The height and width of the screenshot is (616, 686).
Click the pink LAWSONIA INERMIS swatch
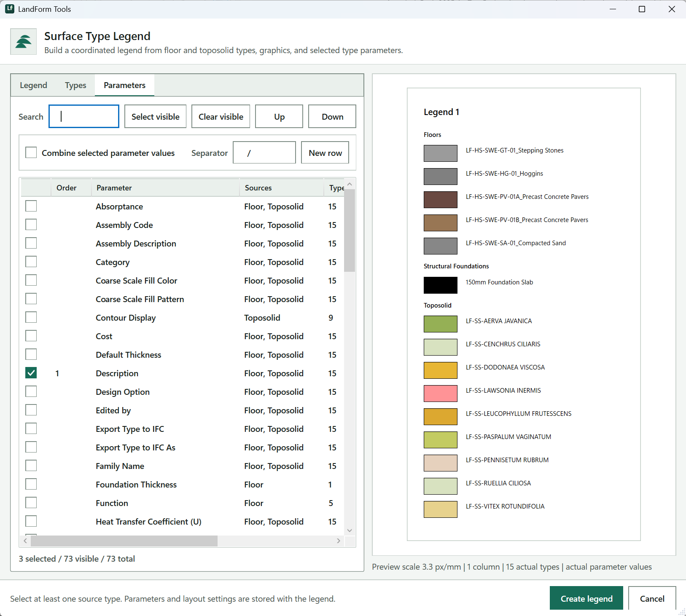[x=440, y=394]
